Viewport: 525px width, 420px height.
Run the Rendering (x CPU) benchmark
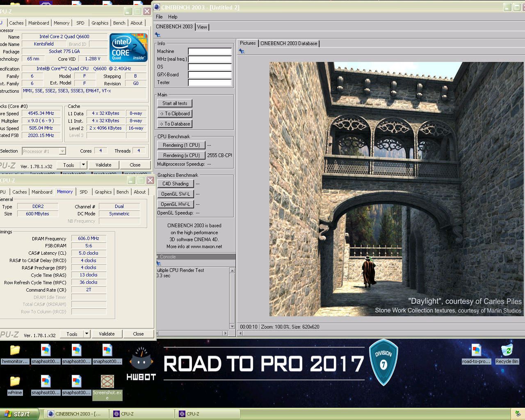pos(181,155)
